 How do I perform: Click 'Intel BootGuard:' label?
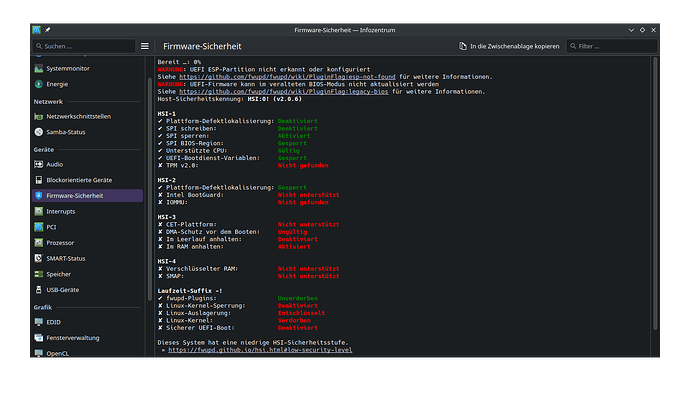coord(195,195)
